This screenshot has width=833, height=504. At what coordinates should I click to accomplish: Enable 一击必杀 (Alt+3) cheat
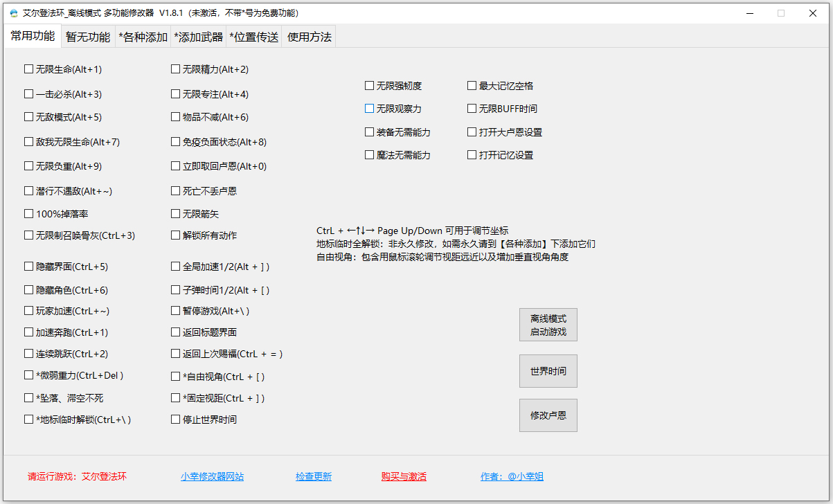28,93
